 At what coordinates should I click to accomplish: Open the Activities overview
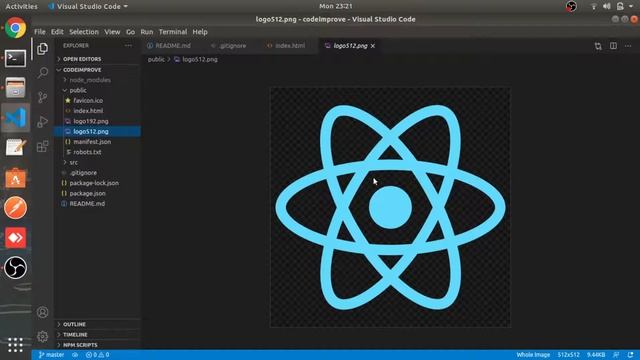(x=21, y=7)
